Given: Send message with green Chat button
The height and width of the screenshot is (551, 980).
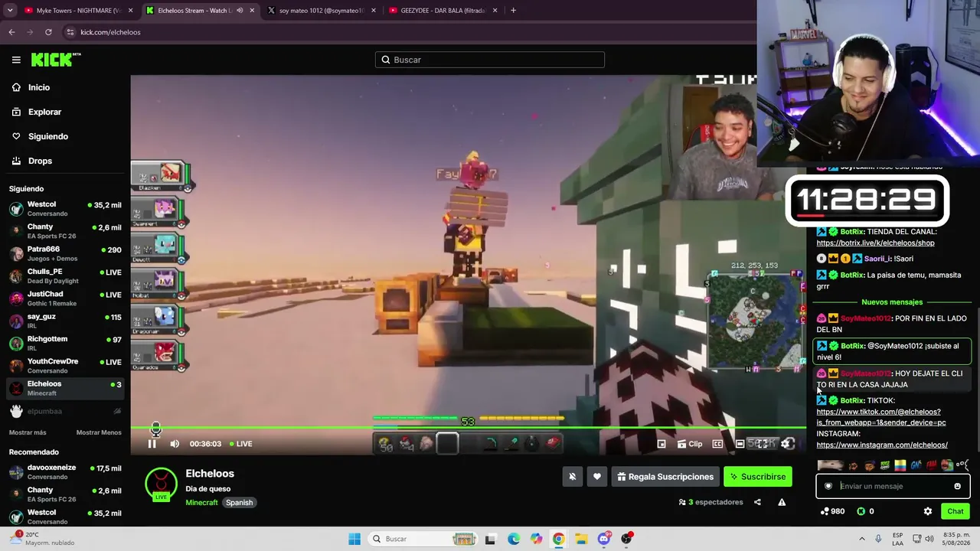Looking at the screenshot, I should pos(955,511).
